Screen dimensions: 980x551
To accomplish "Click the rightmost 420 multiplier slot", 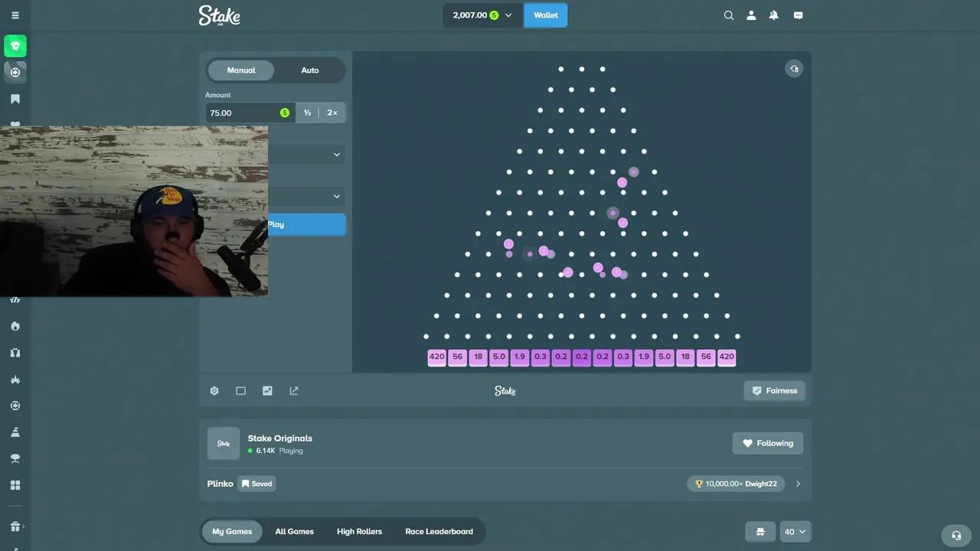I will tap(727, 357).
